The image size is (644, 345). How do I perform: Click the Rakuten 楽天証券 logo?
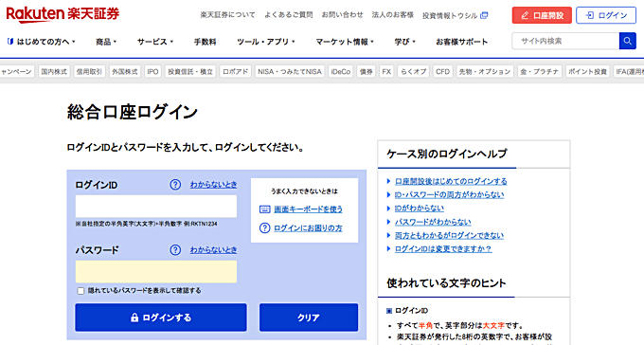coord(63,14)
